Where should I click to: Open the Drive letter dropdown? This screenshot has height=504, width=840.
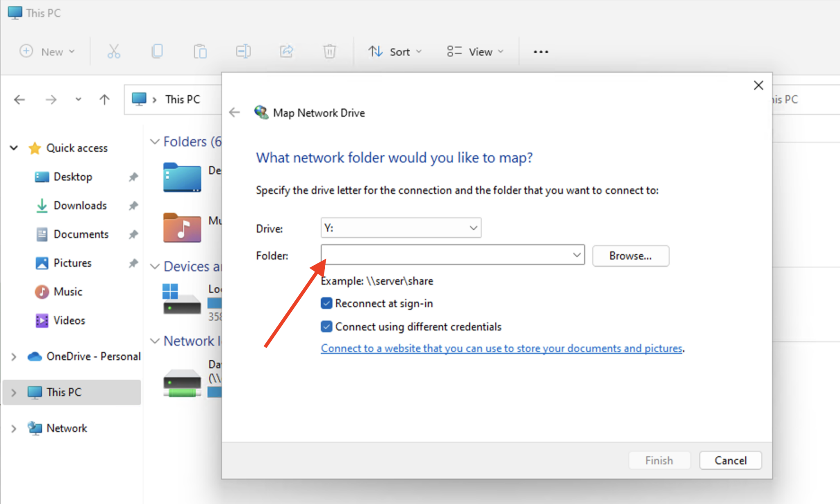point(473,228)
